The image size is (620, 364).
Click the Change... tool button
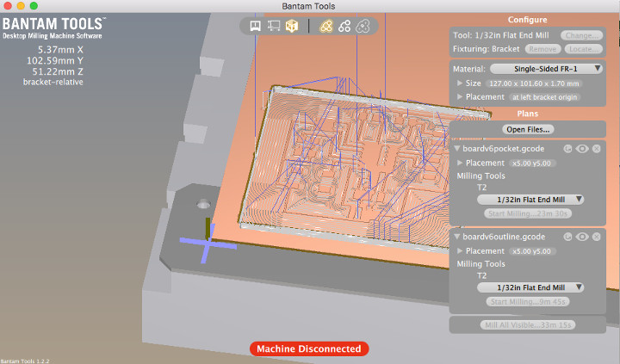click(581, 35)
